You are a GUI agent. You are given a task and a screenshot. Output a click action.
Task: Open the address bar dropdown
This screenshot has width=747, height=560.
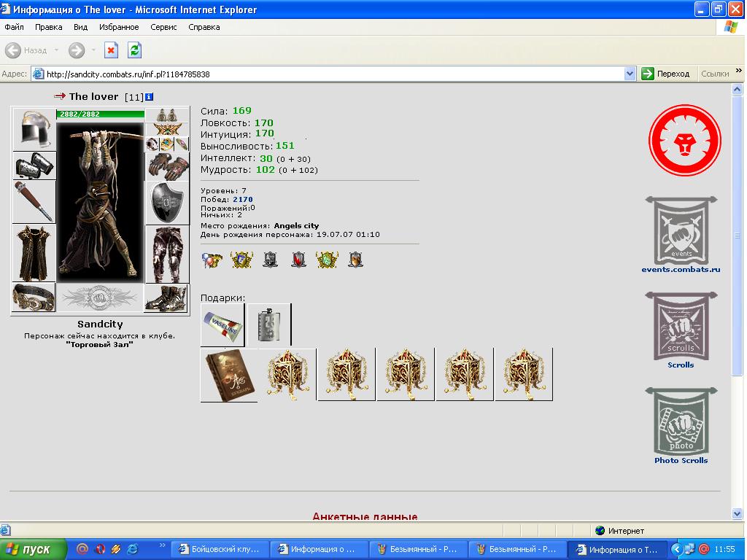(630, 74)
